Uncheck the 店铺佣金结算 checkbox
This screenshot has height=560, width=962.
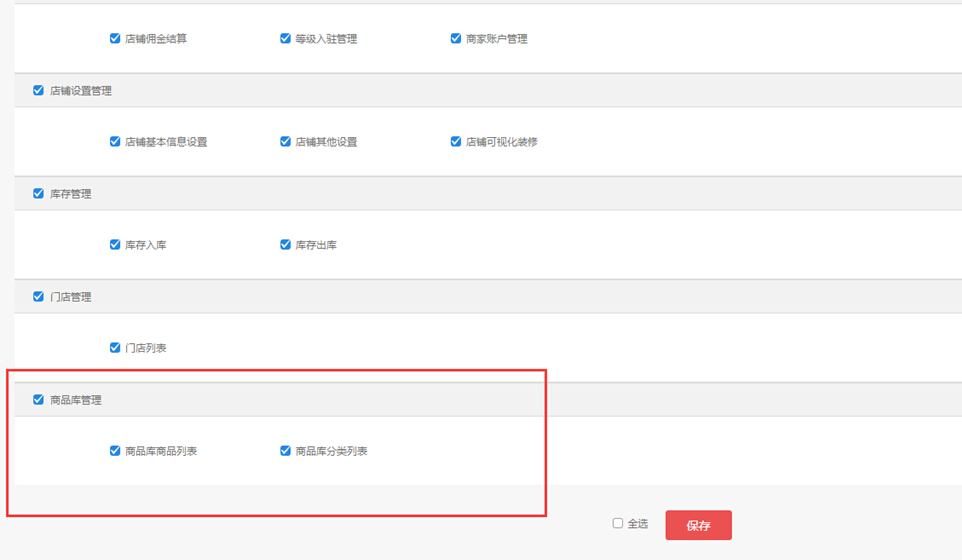[115, 39]
